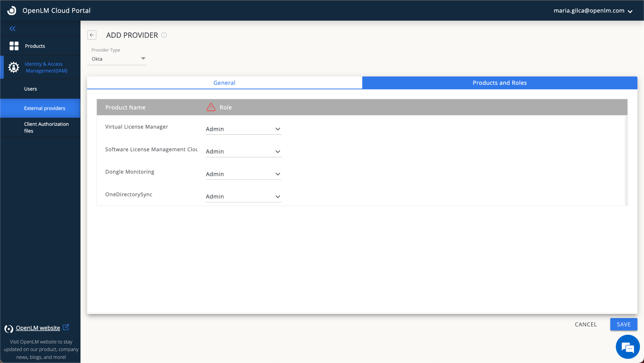The image size is (644, 363).
Task: Click the back arrow button
Action: click(x=92, y=35)
